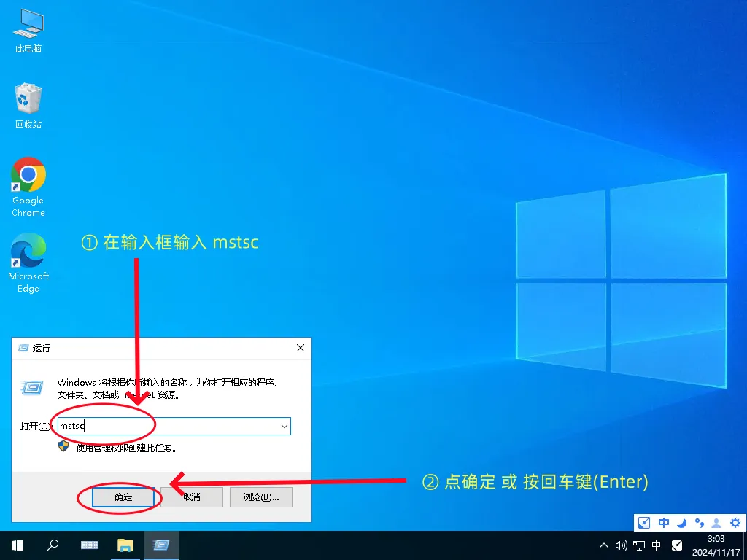Screen dimensions: 747x560
Task: Show hidden tray icons with the chevron
Action: click(x=604, y=545)
